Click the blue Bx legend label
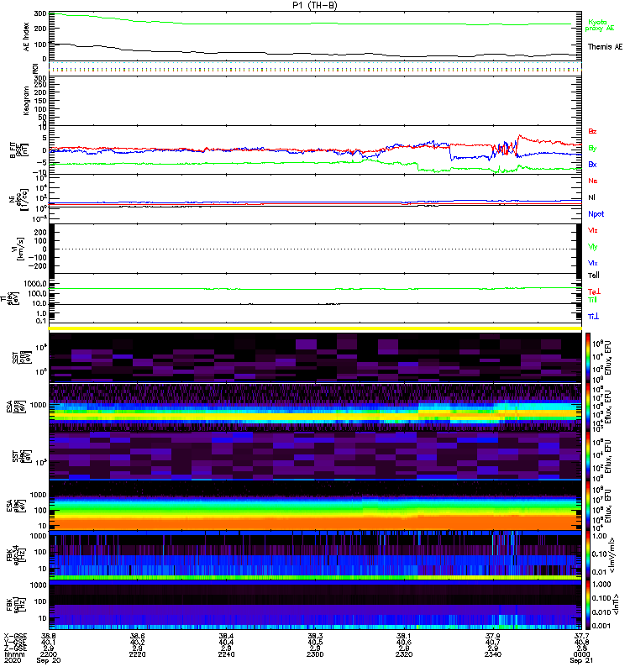630x672 pixels. pyautogui.click(x=592, y=164)
